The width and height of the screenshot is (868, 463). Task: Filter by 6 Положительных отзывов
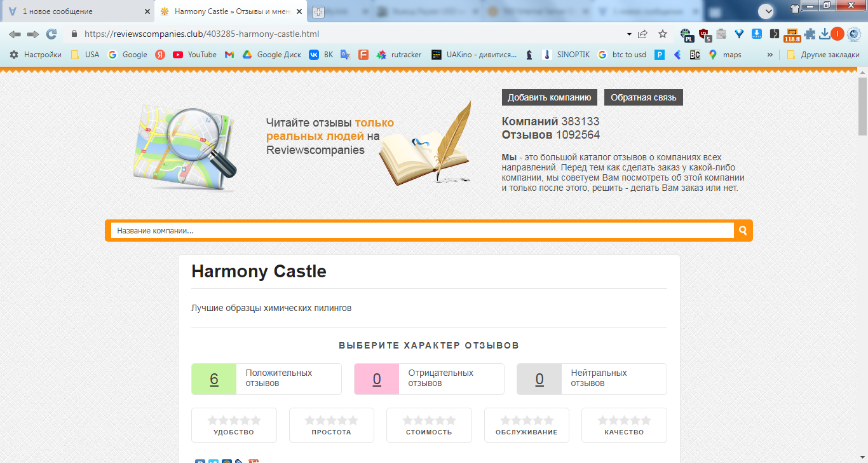pyautogui.click(x=266, y=378)
